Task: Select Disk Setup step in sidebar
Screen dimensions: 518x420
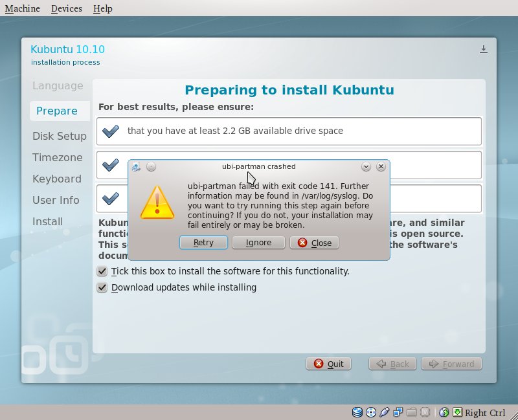Action: tap(60, 136)
